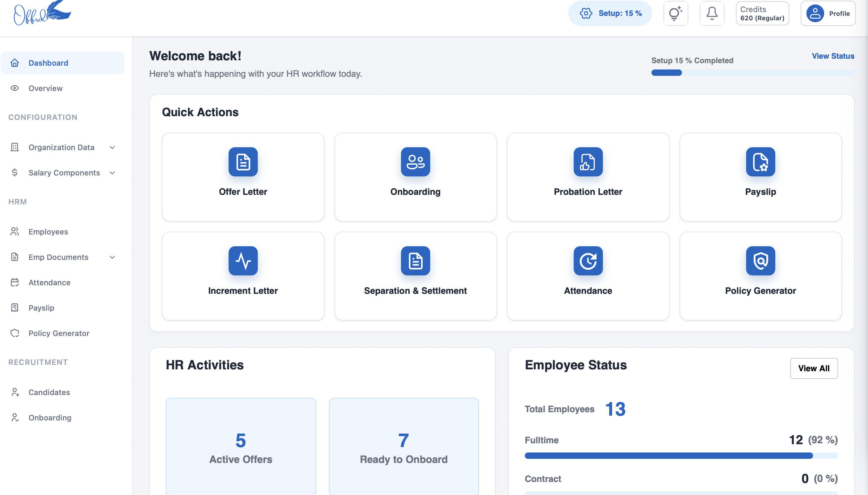The width and height of the screenshot is (868, 495).
Task: Select the Overview sidebar item
Action: [x=45, y=88]
